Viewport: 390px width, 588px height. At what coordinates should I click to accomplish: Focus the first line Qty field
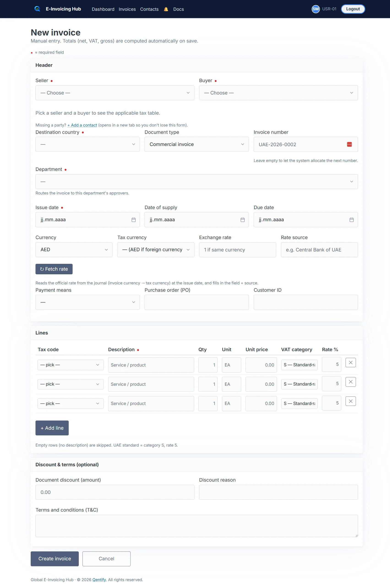208,365
